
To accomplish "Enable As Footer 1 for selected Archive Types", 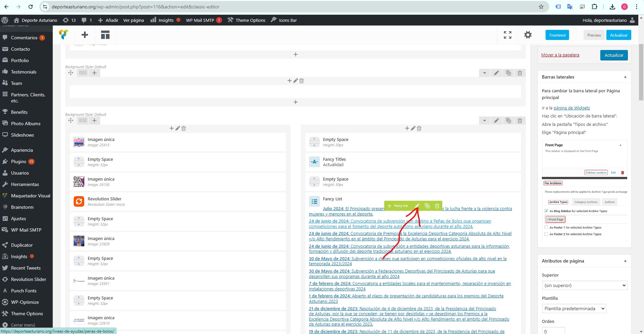I will coord(546,227).
